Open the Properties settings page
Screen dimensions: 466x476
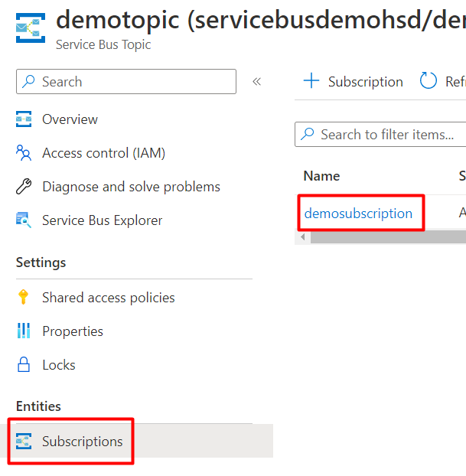tap(73, 331)
